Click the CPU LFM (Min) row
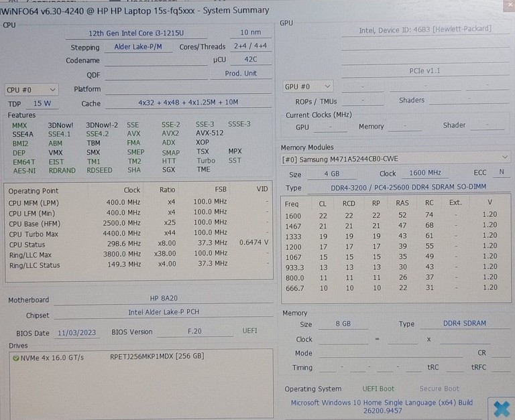515x420 pixels. [x=139, y=212]
